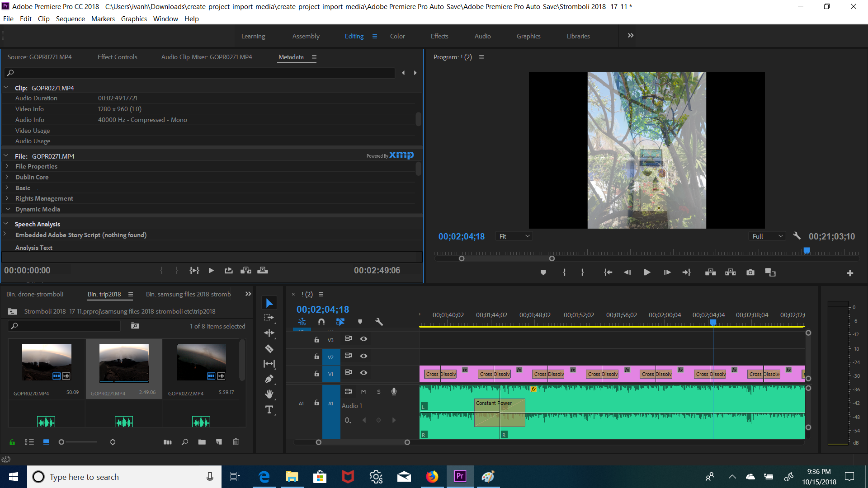
Task: Click Comparison View icon in Program monitor
Action: pos(770,272)
